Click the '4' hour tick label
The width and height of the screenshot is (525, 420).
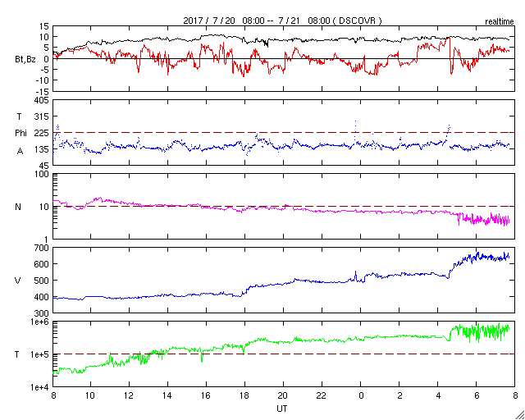point(438,395)
